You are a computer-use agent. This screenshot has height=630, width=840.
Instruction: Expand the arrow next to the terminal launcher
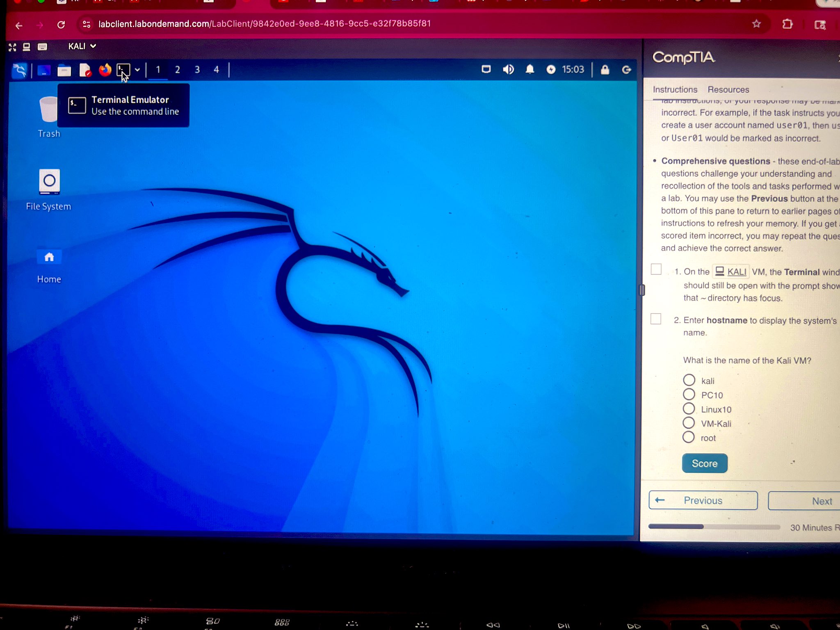pos(137,70)
